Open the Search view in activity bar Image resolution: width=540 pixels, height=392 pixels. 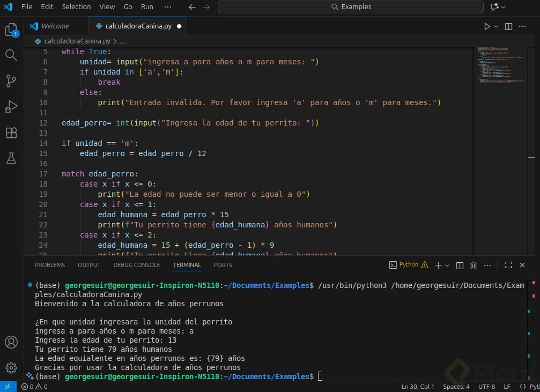11,55
